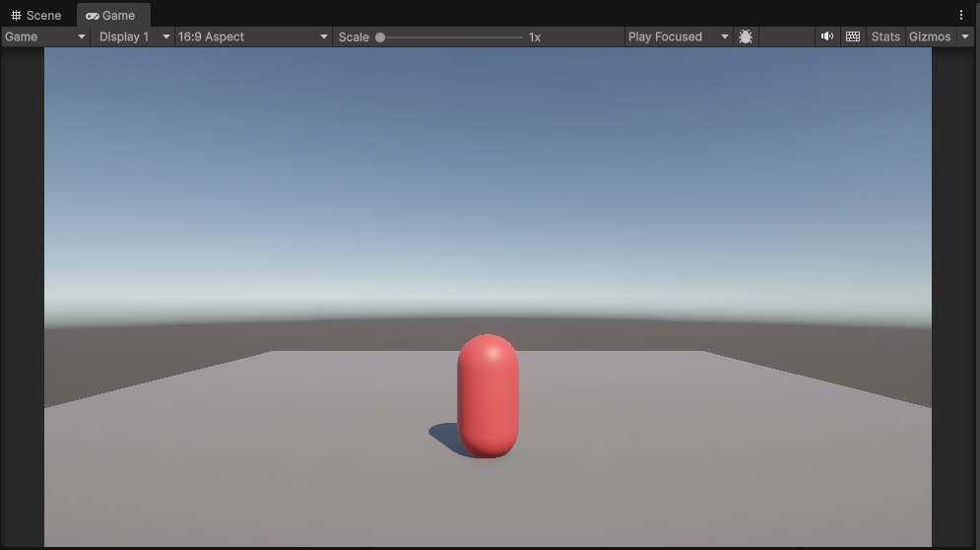Click the middle of the Scale slider track

451,37
